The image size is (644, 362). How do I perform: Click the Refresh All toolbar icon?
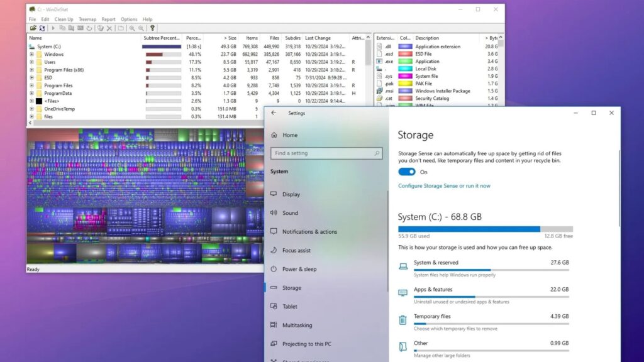click(42, 28)
